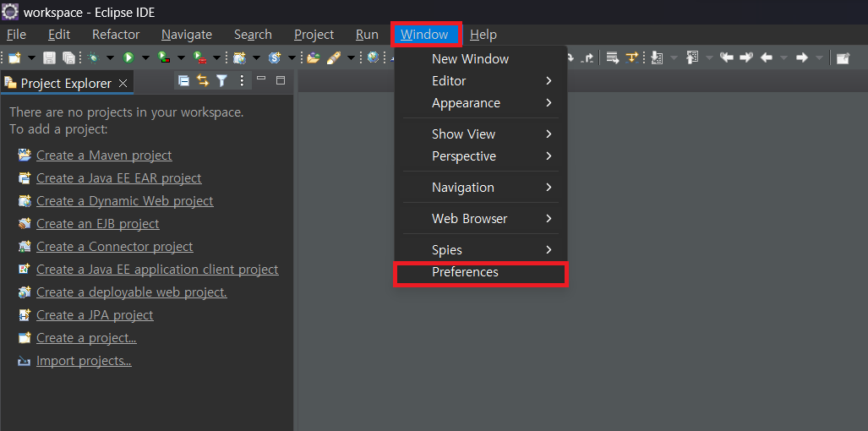Minimize the Project Explorer view

(x=261, y=79)
